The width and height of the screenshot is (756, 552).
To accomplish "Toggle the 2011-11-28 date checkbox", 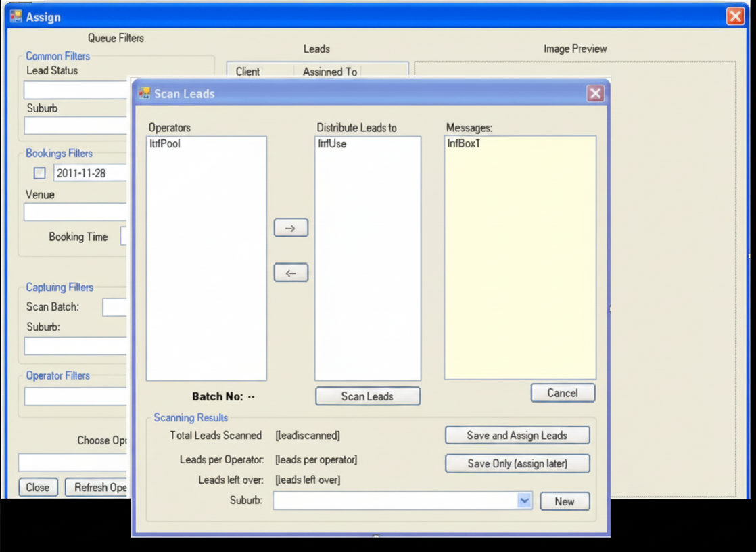I will 39,173.
